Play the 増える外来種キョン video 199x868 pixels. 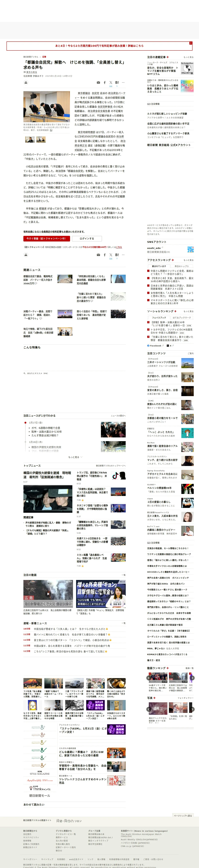pos(101,594)
